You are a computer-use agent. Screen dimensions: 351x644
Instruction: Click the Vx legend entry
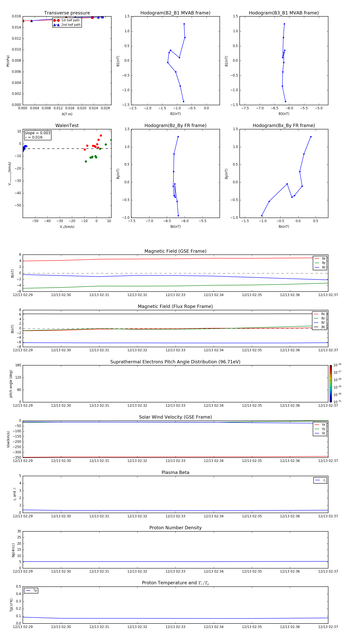[320, 424]
